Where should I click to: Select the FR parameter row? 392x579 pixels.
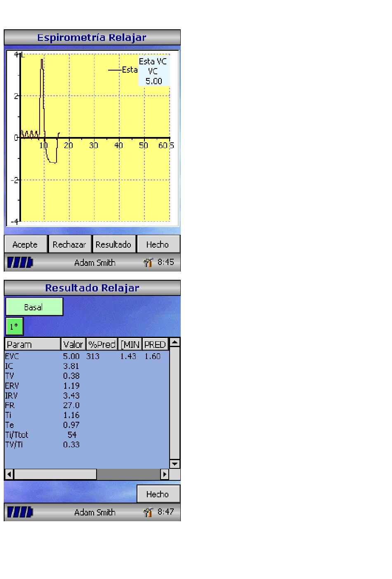point(87,405)
